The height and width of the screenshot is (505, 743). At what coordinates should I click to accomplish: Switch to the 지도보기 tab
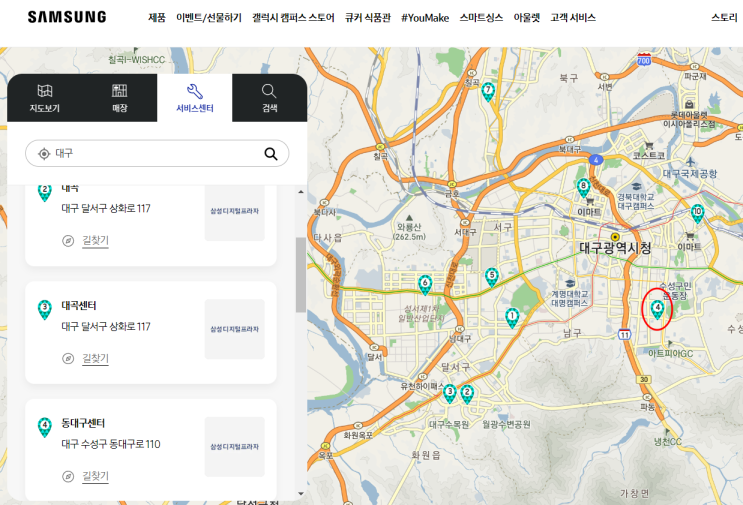click(x=45, y=98)
